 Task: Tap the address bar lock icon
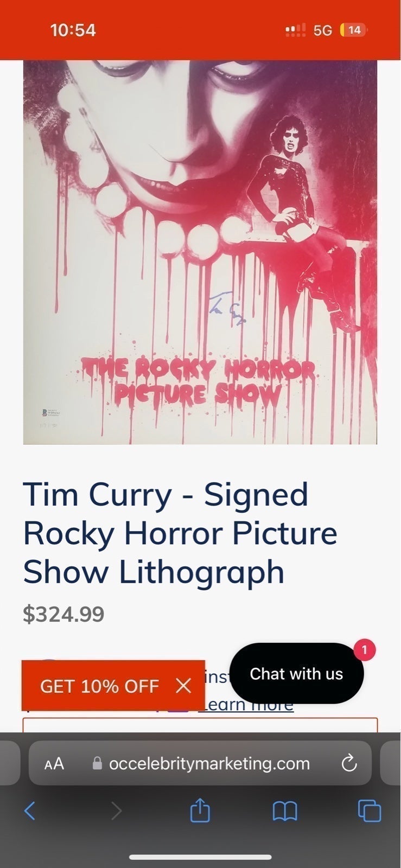pyautogui.click(x=98, y=763)
